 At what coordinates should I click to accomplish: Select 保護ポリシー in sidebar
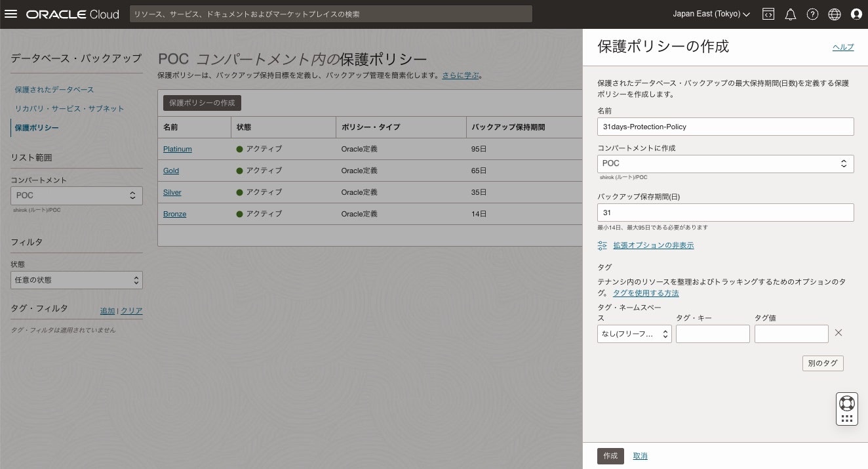tap(37, 127)
